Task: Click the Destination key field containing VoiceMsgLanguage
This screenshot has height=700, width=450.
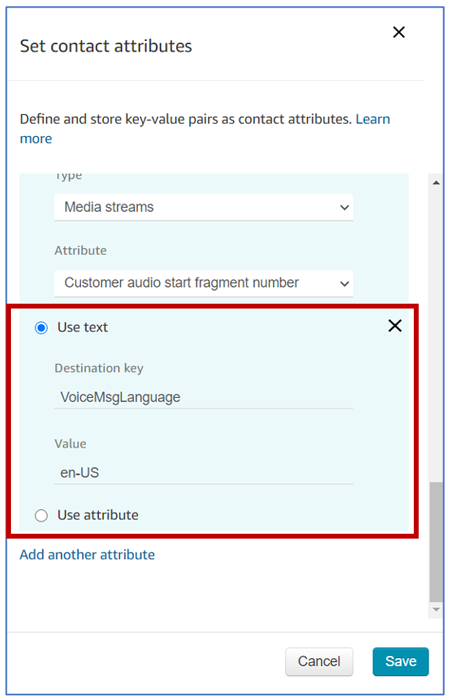Action: pyautogui.click(x=204, y=397)
